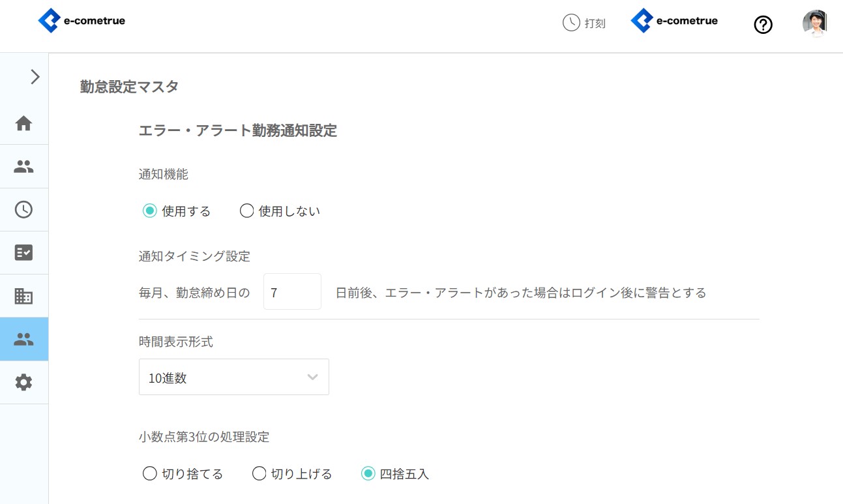Select the 四捨五入 radio button
This screenshot has height=504, width=843.
368,474
